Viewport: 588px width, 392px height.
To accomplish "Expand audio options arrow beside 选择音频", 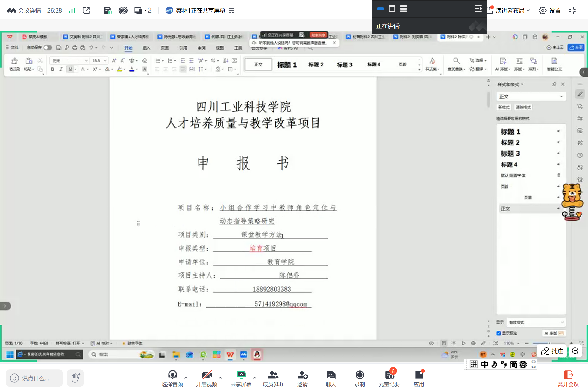I will (186, 378).
